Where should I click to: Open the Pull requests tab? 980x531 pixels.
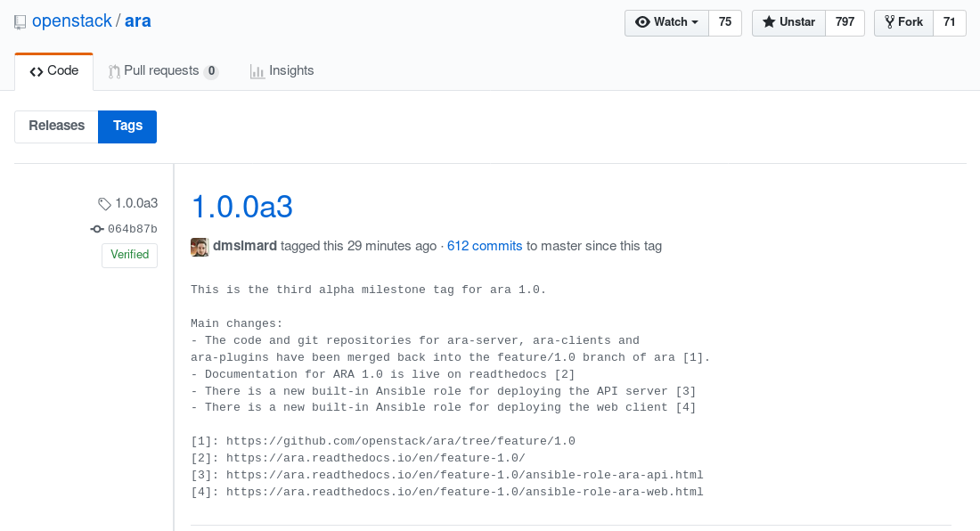162,71
